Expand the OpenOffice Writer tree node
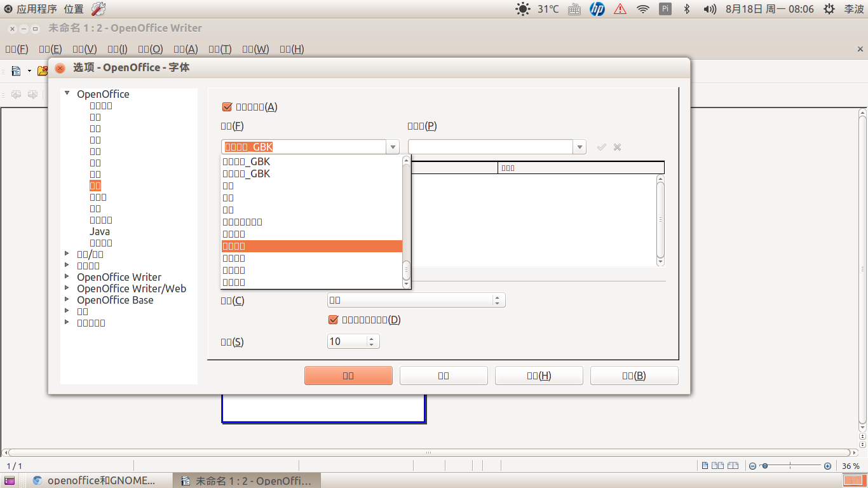This screenshot has width=868, height=488. coord(67,276)
